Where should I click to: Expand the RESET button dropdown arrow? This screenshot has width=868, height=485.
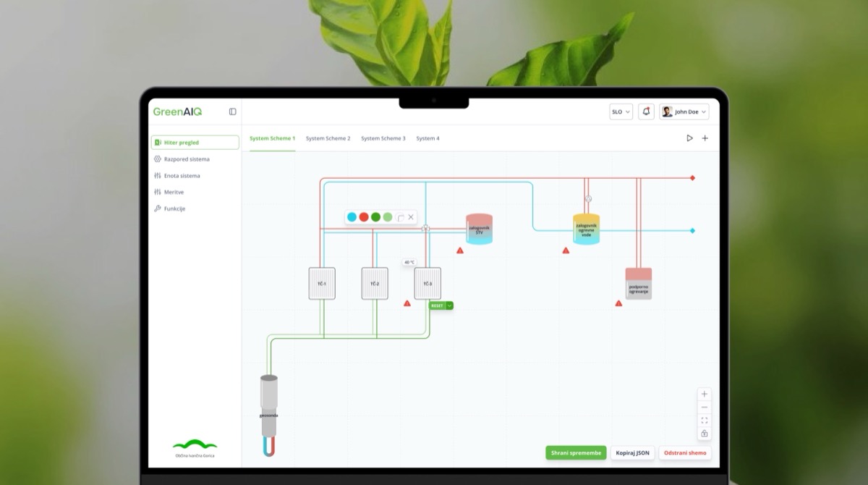pyautogui.click(x=450, y=305)
